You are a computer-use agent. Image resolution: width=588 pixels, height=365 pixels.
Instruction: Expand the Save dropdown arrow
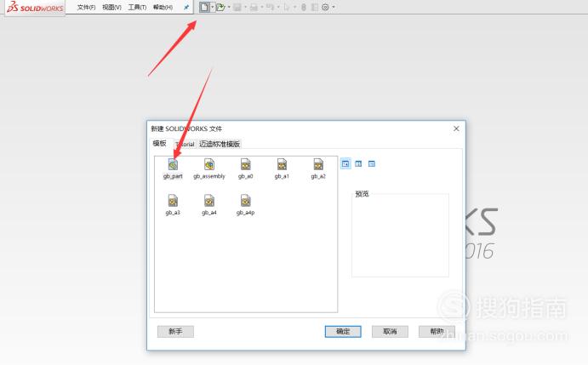pos(245,7)
